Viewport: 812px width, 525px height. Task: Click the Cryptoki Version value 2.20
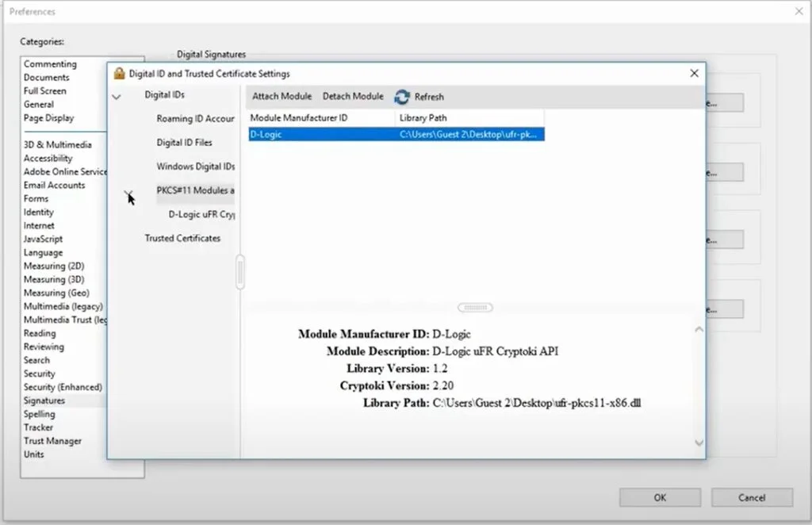(442, 385)
